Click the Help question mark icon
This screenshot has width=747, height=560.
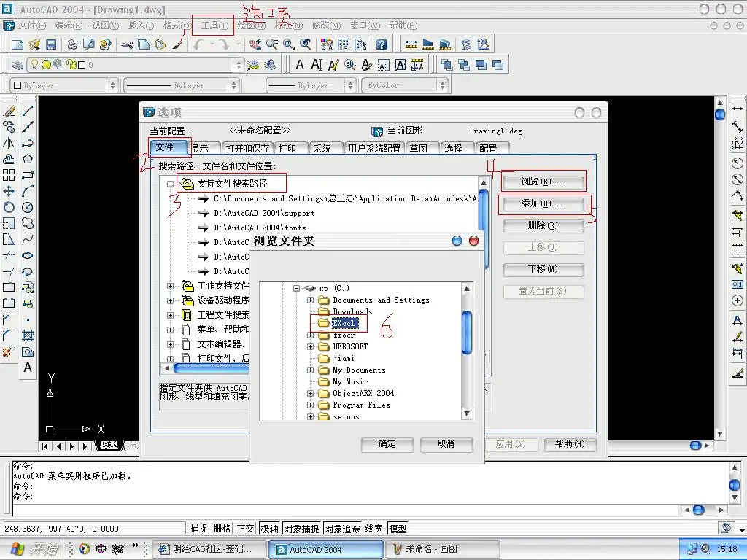[382, 44]
